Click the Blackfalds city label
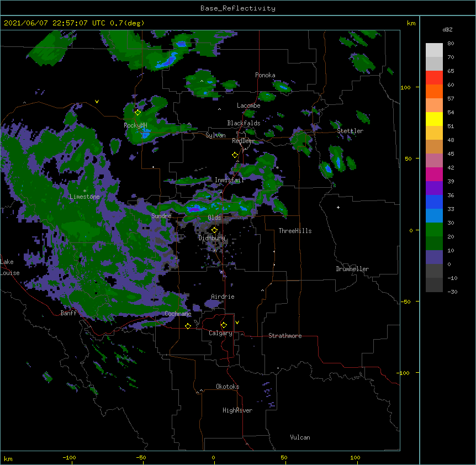Viewport: 476px width, 465px height. click(x=244, y=123)
